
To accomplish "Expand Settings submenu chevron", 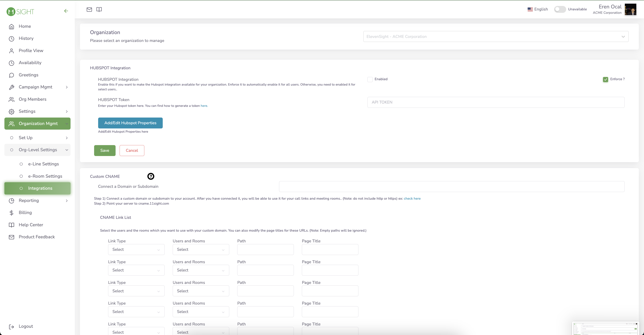I will (67, 111).
